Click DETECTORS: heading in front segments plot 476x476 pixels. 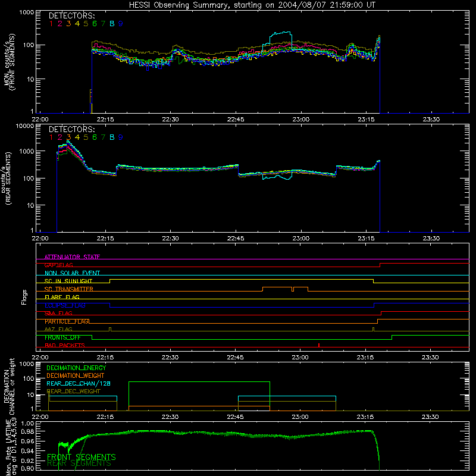pos(71,16)
